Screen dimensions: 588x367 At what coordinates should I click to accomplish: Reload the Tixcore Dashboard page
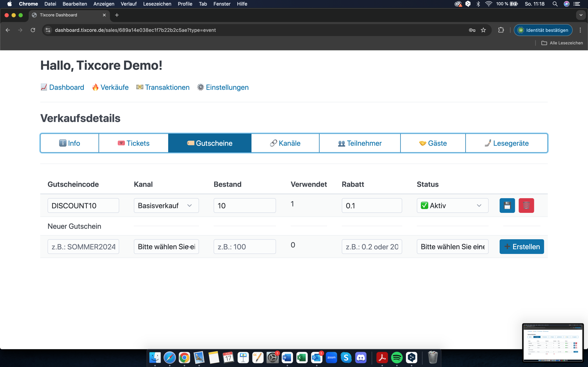33,30
